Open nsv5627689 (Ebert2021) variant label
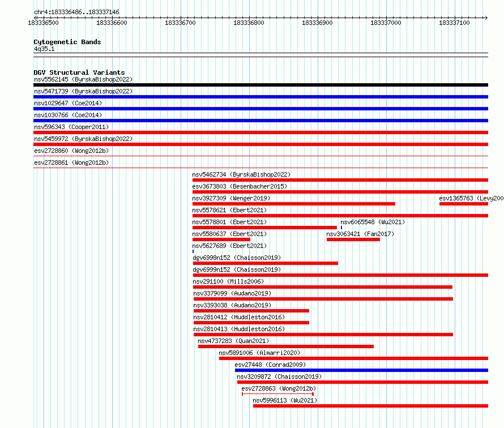Viewport: 504px width, 428px height. (x=229, y=246)
